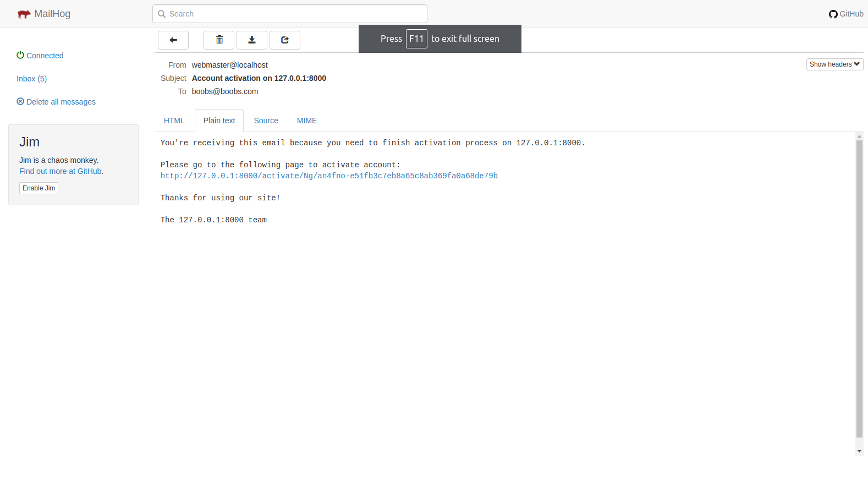
Task: Focus the Search input field
Action: 290,14
